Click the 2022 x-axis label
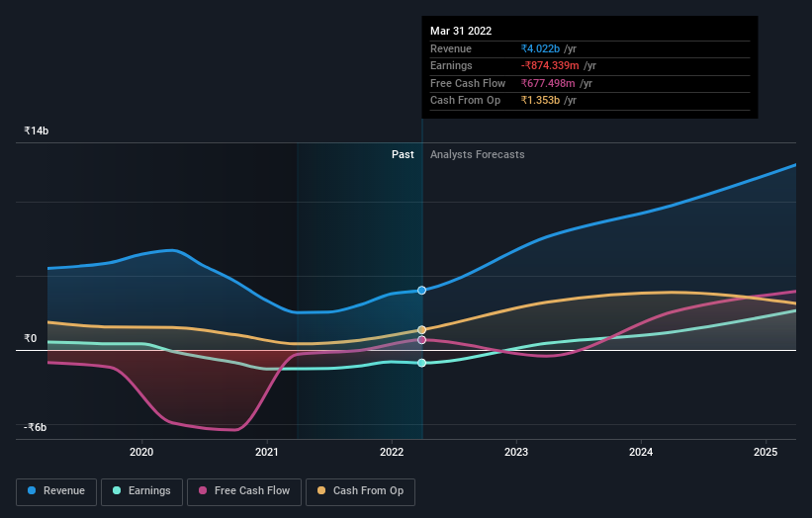812x518 pixels. pyautogui.click(x=392, y=452)
